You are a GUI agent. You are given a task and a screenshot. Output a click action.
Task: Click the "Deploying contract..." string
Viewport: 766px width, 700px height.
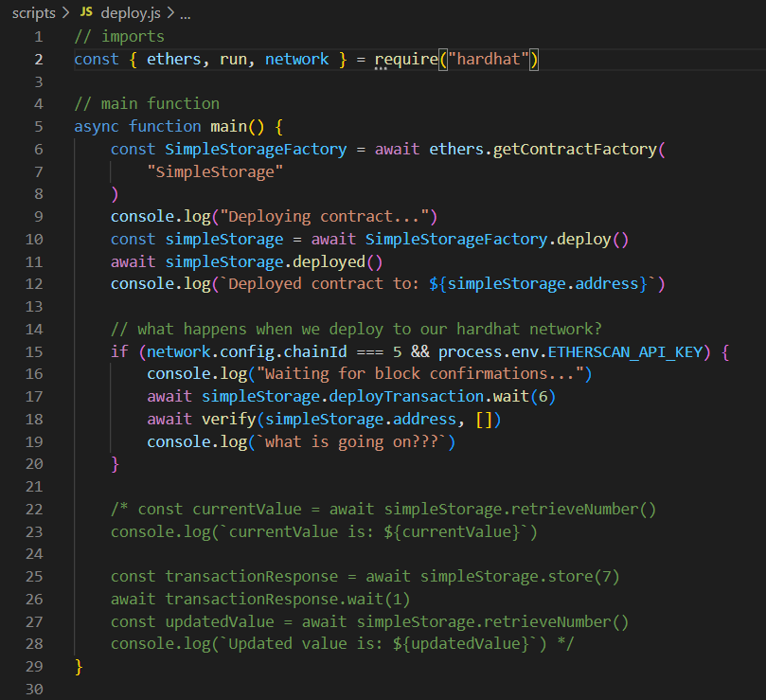[x=325, y=217]
